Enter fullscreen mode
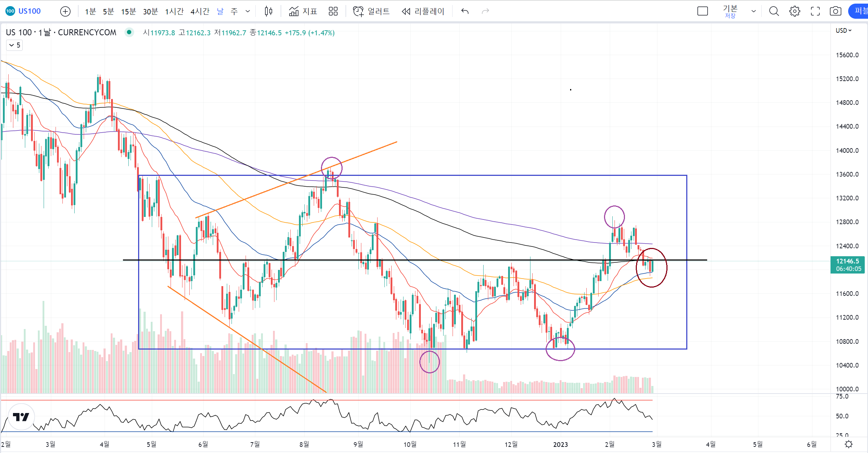Screen dimensions: 868x453 tap(815, 12)
